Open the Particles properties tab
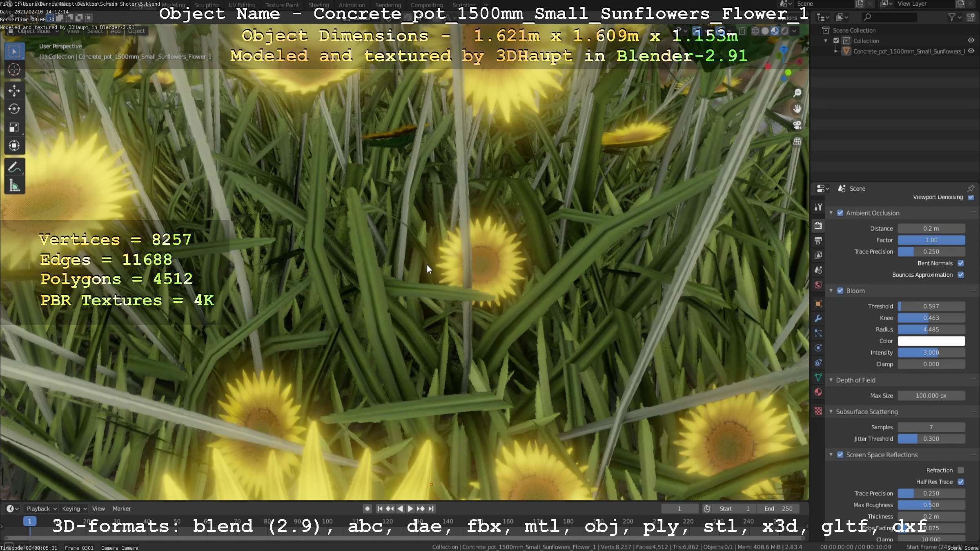The image size is (980, 551). [818, 333]
